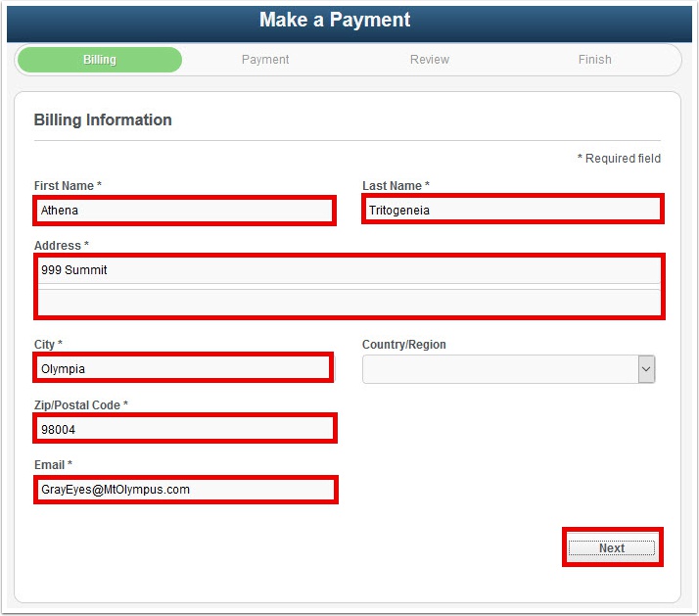Click the Country/Region label text

(403, 345)
